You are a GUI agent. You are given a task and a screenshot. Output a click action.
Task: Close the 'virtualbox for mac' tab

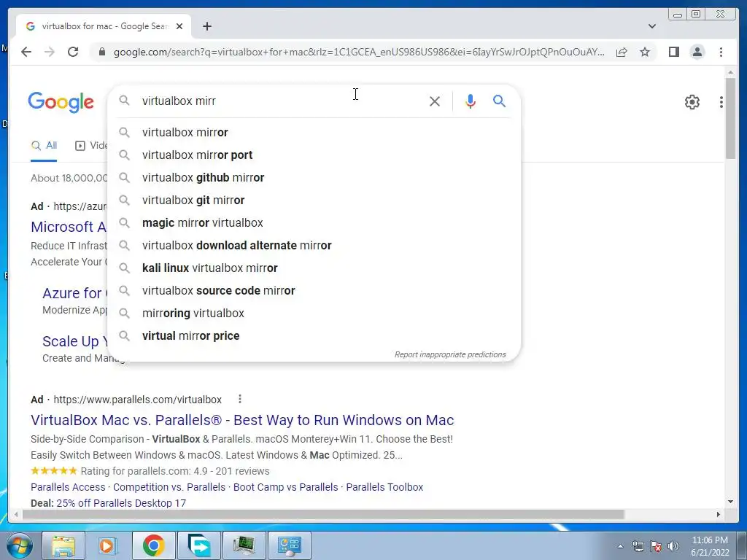pos(179,26)
